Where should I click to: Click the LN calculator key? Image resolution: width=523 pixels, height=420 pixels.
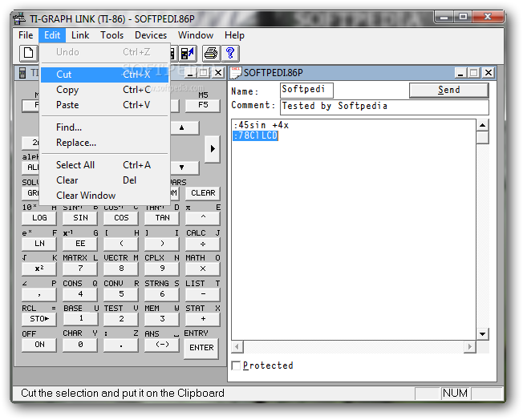pyautogui.click(x=39, y=244)
